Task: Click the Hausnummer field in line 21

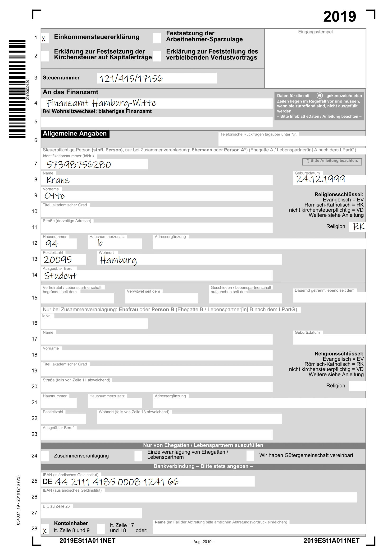Action: (x=59, y=403)
